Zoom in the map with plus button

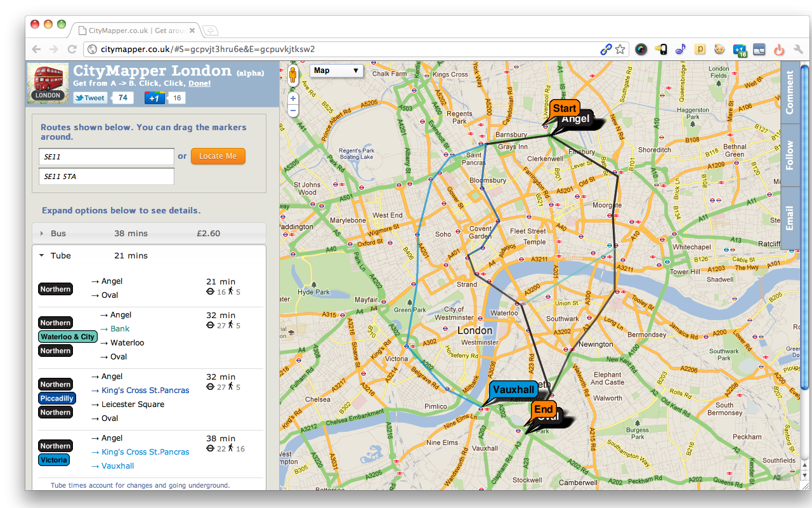tap(293, 98)
